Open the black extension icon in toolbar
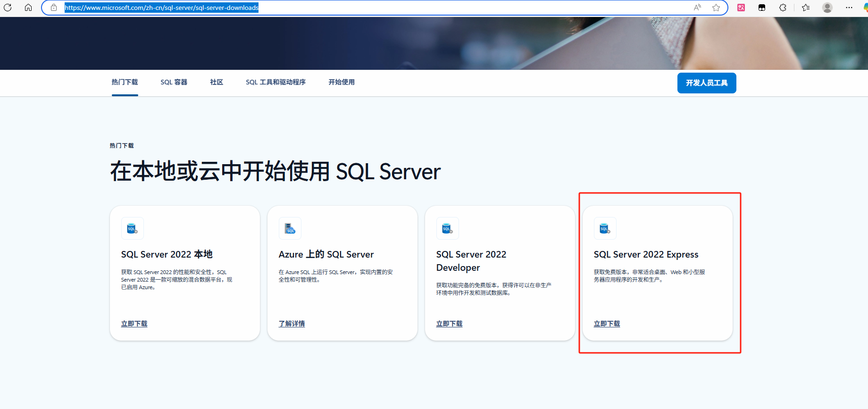Viewport: 868px width, 409px height. tap(762, 8)
